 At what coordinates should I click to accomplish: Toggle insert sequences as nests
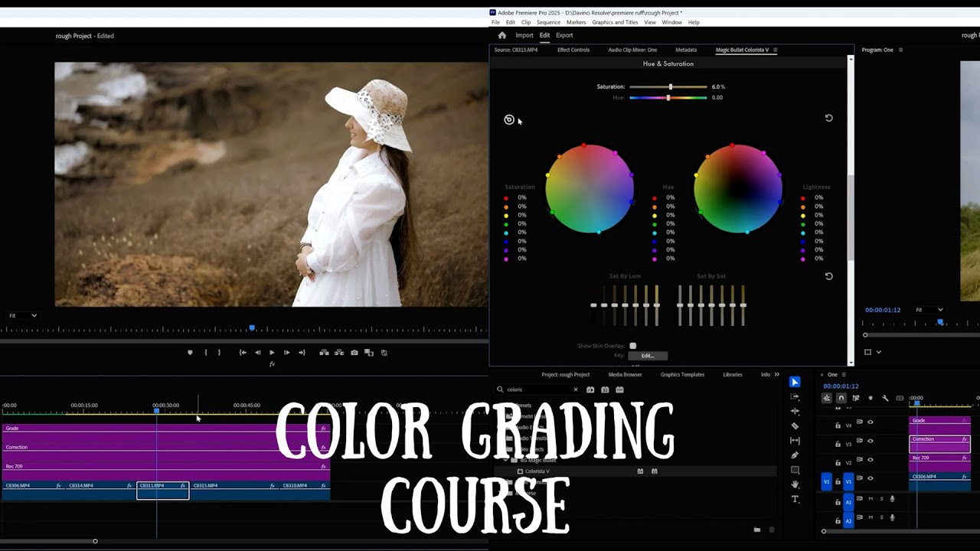point(827,398)
